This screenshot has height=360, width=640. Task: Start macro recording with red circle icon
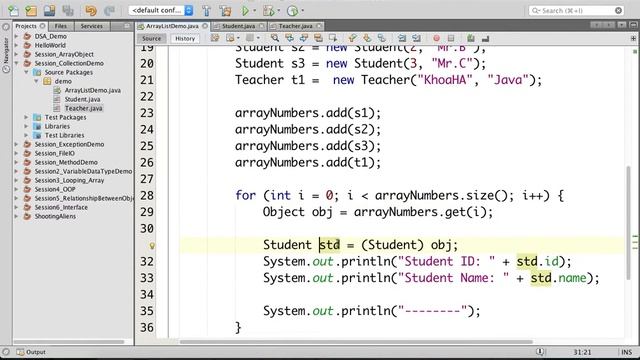[436, 38]
